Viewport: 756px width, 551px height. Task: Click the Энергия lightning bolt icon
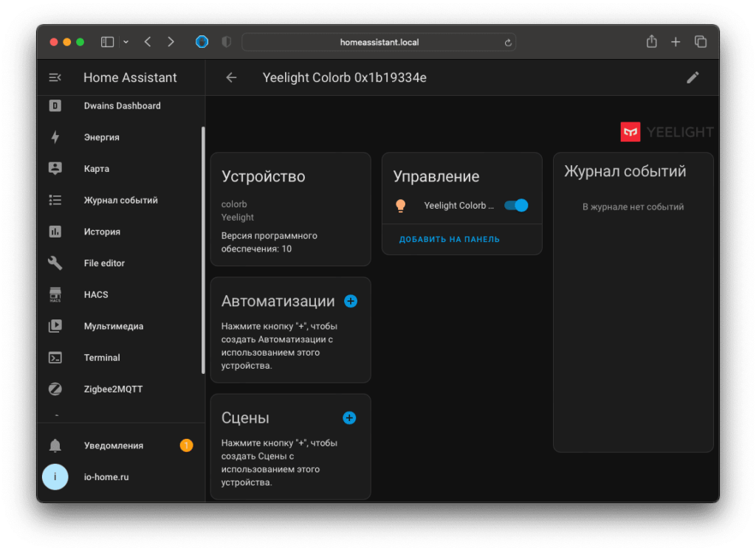[55, 137]
